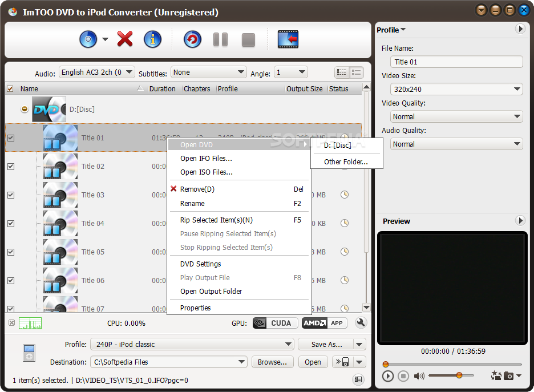Open Properties from context menu
The height and width of the screenshot is (392, 534).
tap(239, 308)
